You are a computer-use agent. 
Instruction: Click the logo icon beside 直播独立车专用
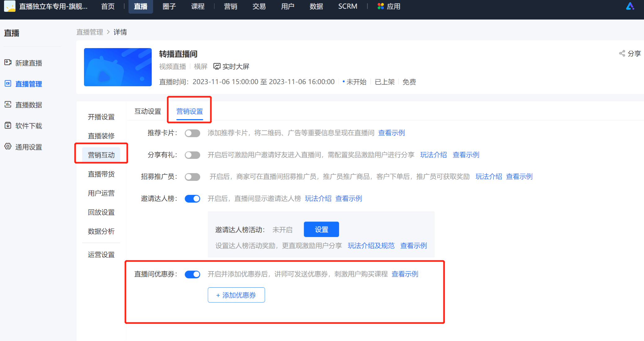pos(10,6)
